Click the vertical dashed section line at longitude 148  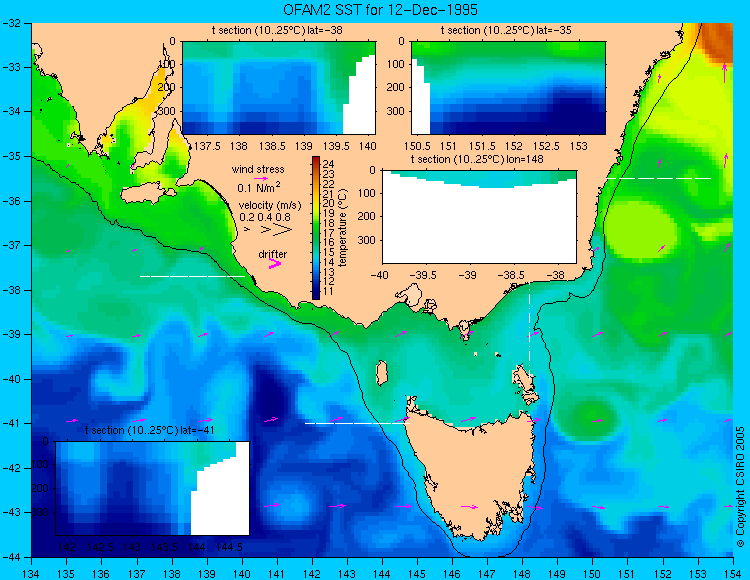(x=529, y=330)
